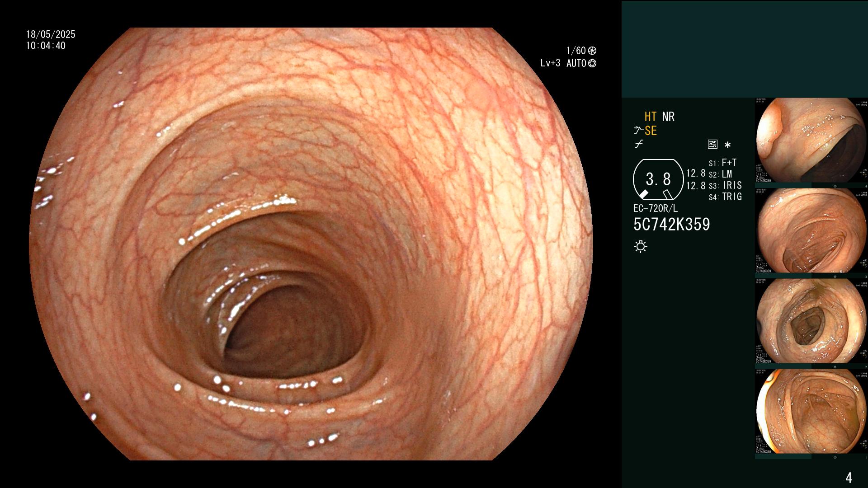This screenshot has height=488, width=868.
Task: Click the light source lamp icon
Action: coord(641,246)
